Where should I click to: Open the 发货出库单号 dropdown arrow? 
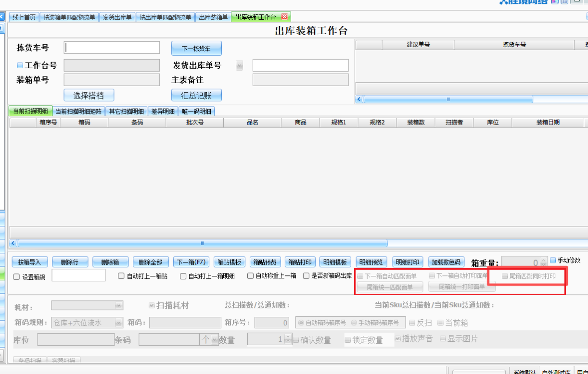click(239, 66)
